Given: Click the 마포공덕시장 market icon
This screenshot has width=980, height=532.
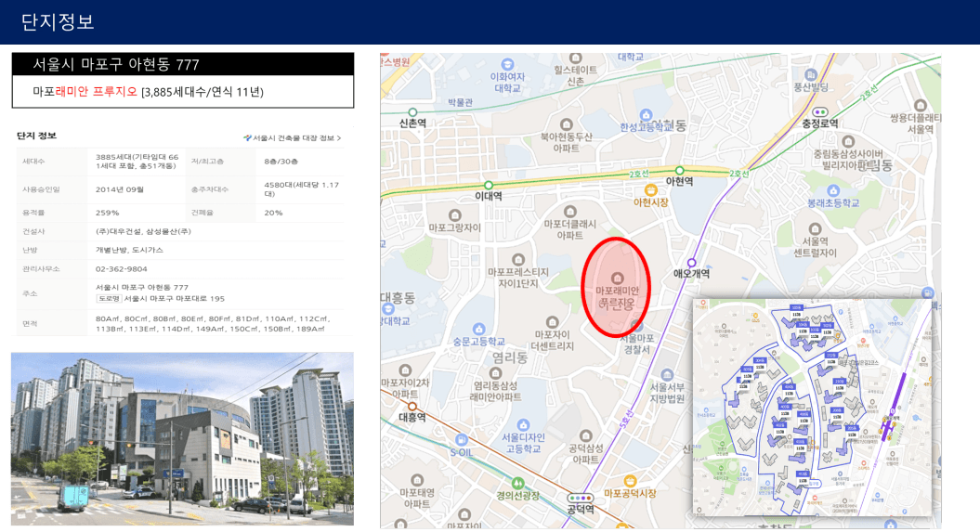Looking at the screenshot, I should coord(630,480).
